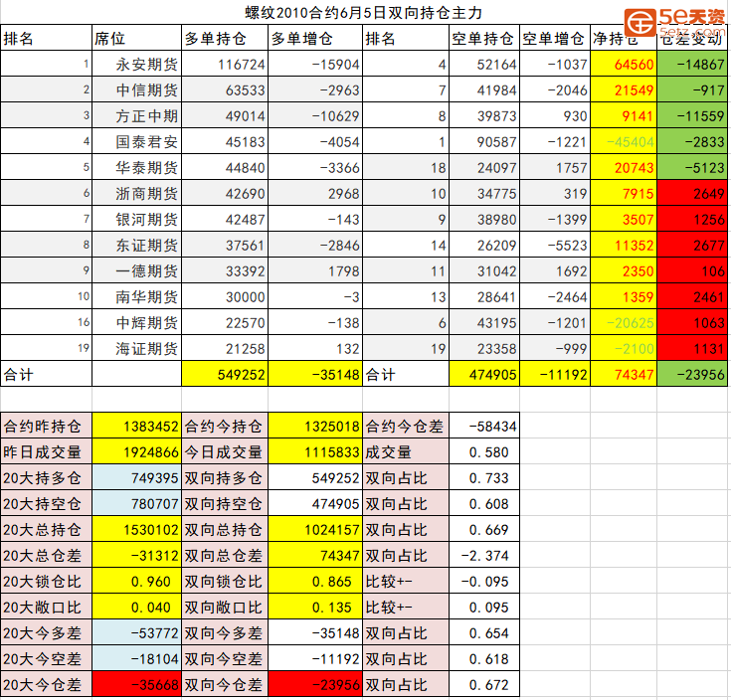This screenshot has width=731, height=700.
Task: Select value 0.865 for 双向锁仓比
Action: (315, 581)
